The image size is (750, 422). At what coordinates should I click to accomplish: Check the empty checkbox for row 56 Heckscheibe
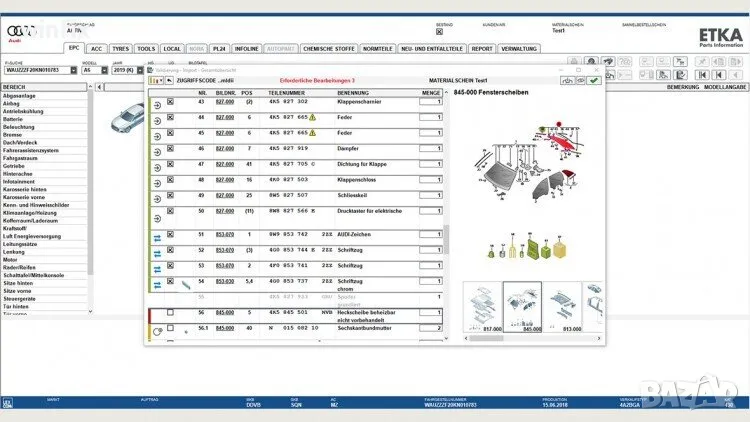click(170, 313)
